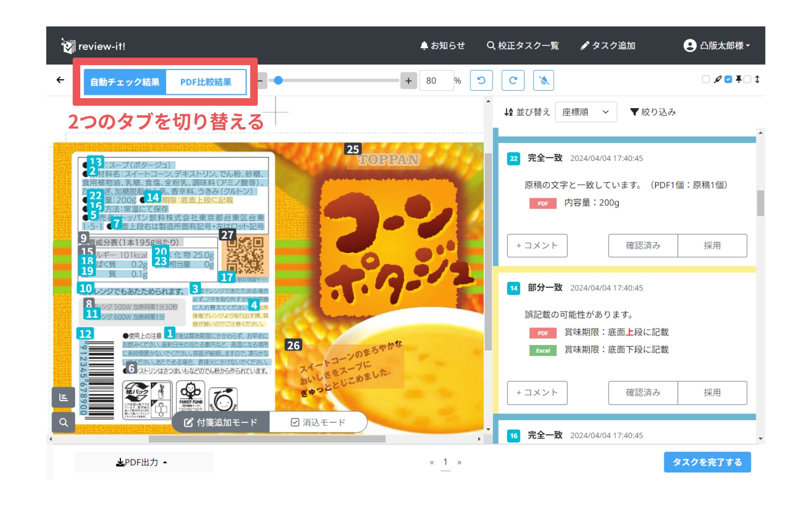This screenshot has width=812, height=506.
Task: Click marker 27 near the QR code
Action: click(227, 235)
